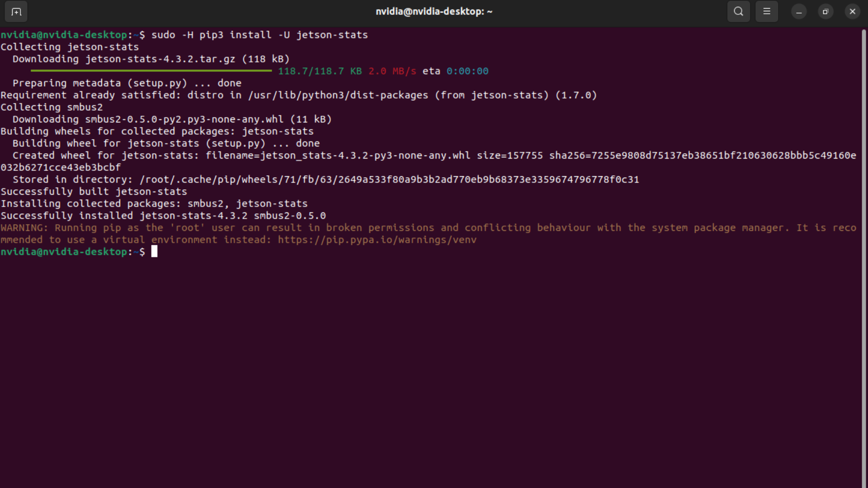Close the terminal window
This screenshot has width=868, height=488.
pos(853,12)
